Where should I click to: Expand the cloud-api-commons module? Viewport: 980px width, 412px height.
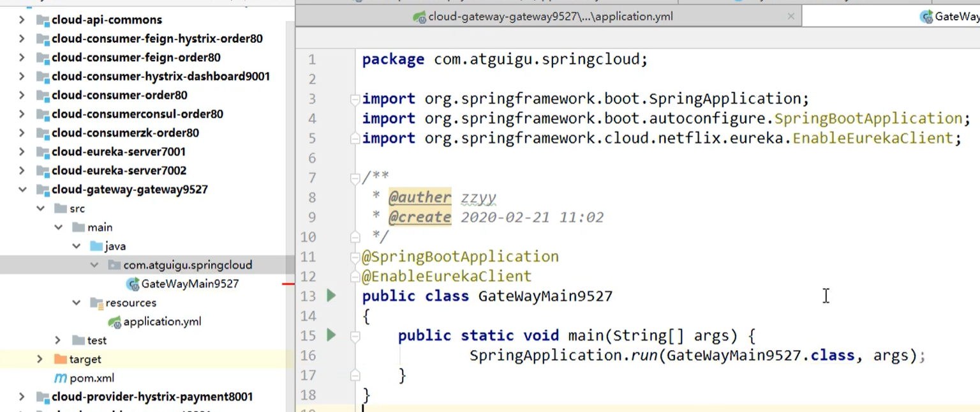pos(22,20)
